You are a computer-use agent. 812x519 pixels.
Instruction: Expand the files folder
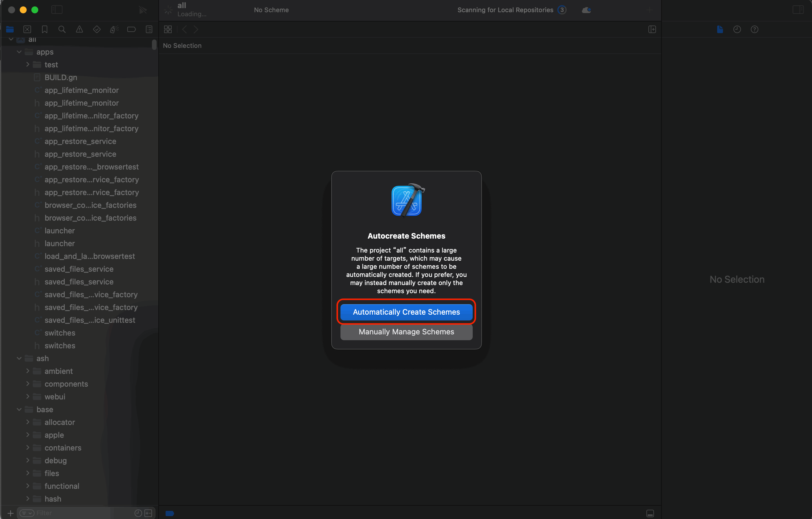pyautogui.click(x=28, y=473)
